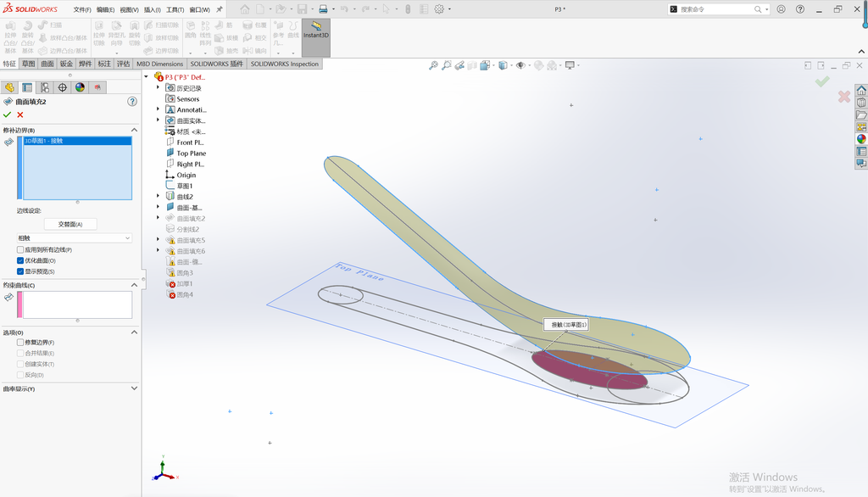Collapse the 选项 section
The height and width of the screenshot is (497, 868).
click(x=134, y=332)
